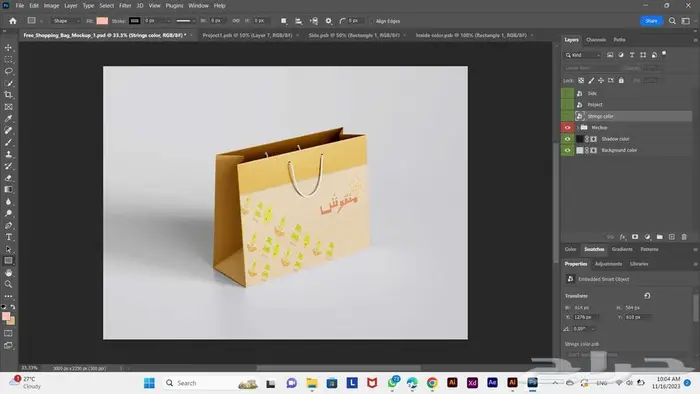This screenshot has width=700, height=394.
Task: Select the Hand tool
Action: [x=8, y=273]
